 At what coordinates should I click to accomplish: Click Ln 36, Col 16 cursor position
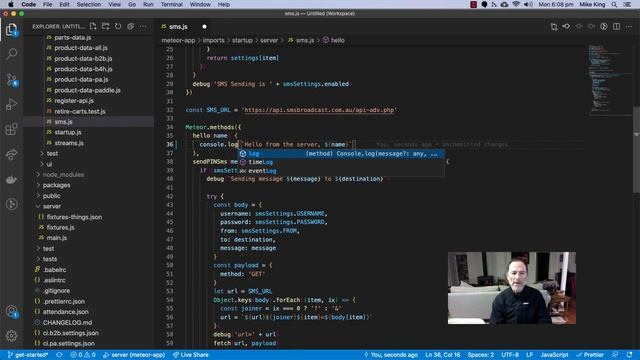tap(442, 355)
